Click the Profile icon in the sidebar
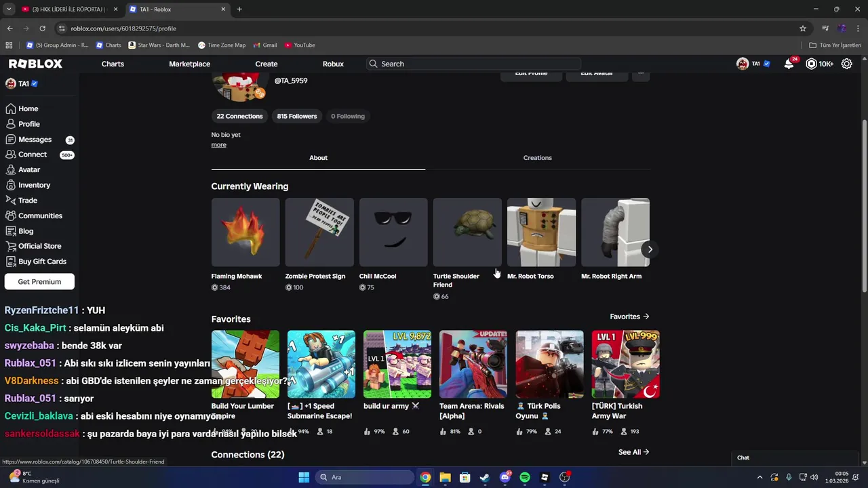 pyautogui.click(x=10, y=124)
